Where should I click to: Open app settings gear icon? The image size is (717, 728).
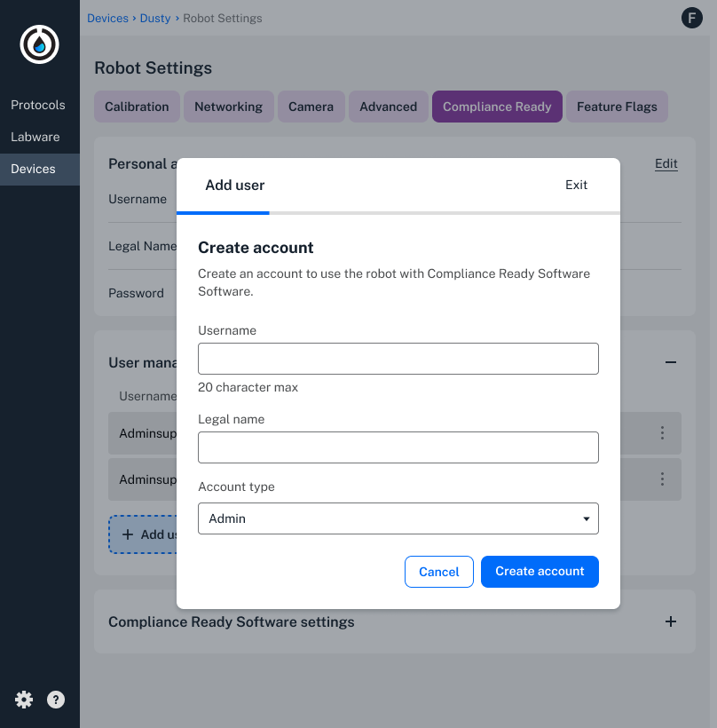click(24, 700)
